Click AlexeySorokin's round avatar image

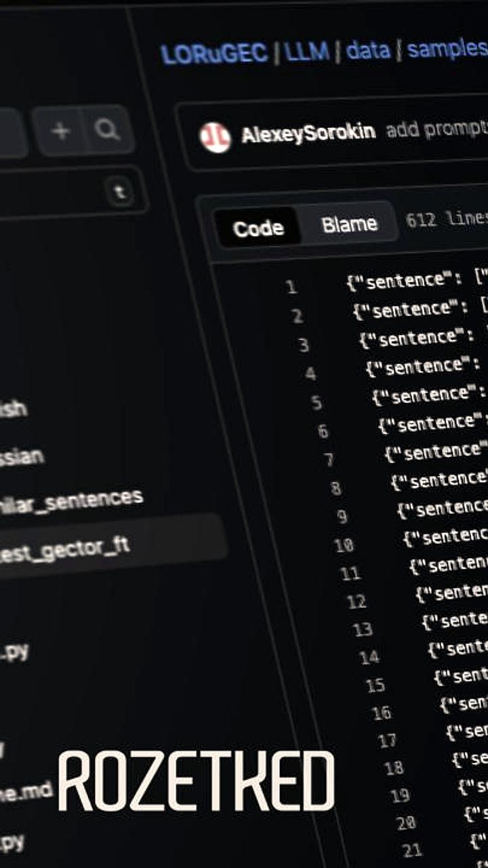click(215, 137)
